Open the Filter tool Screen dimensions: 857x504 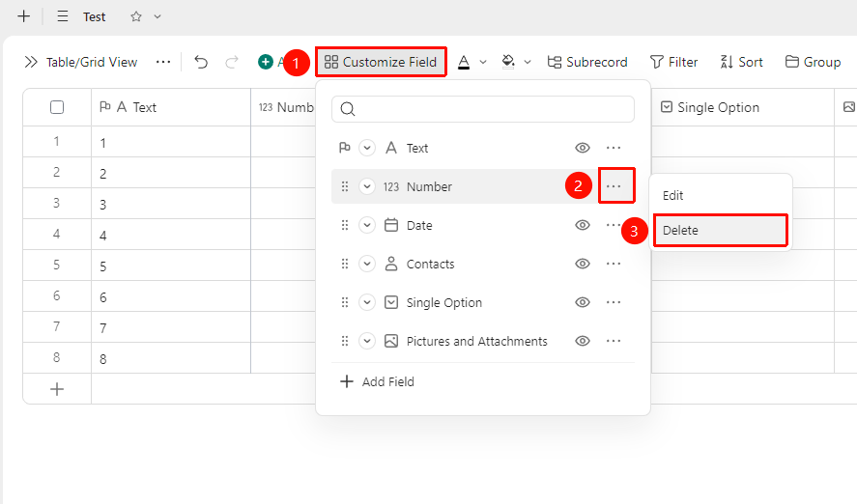tap(673, 62)
